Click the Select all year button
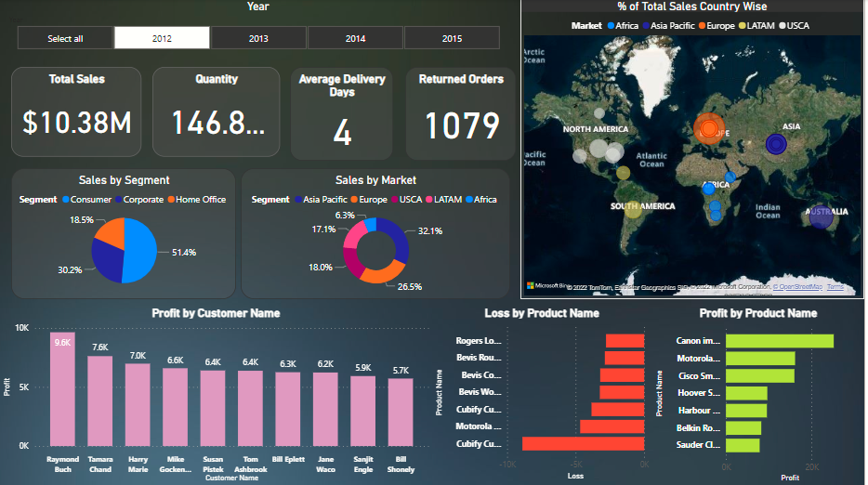This screenshot has width=868, height=485. [x=65, y=38]
